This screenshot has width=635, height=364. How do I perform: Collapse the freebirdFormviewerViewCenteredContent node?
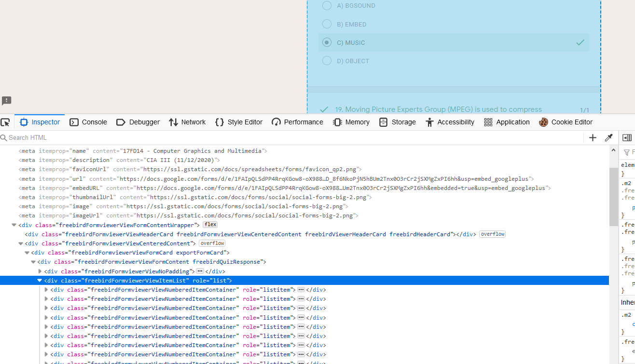[21, 243]
